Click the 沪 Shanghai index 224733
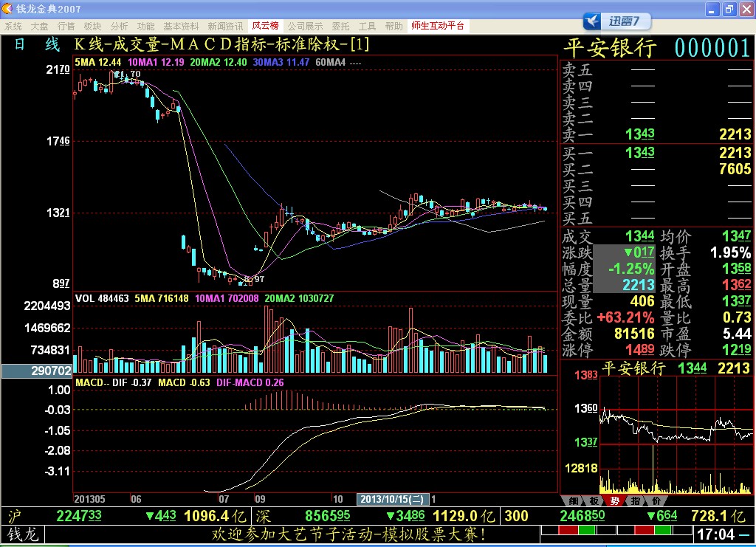The width and height of the screenshot is (756, 547). pyautogui.click(x=79, y=516)
